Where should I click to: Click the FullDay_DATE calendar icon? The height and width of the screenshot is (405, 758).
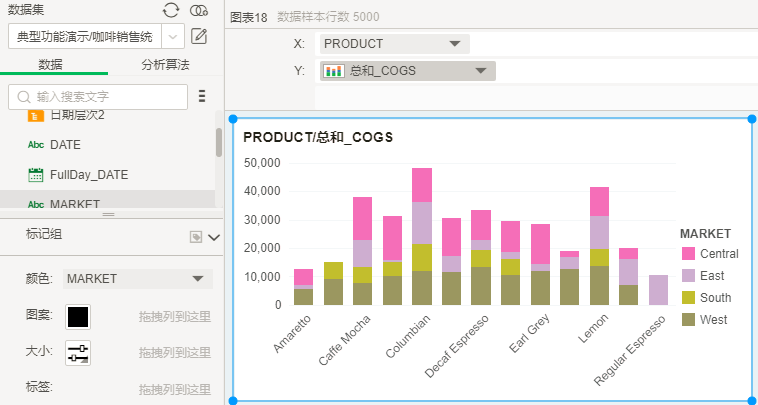point(36,174)
